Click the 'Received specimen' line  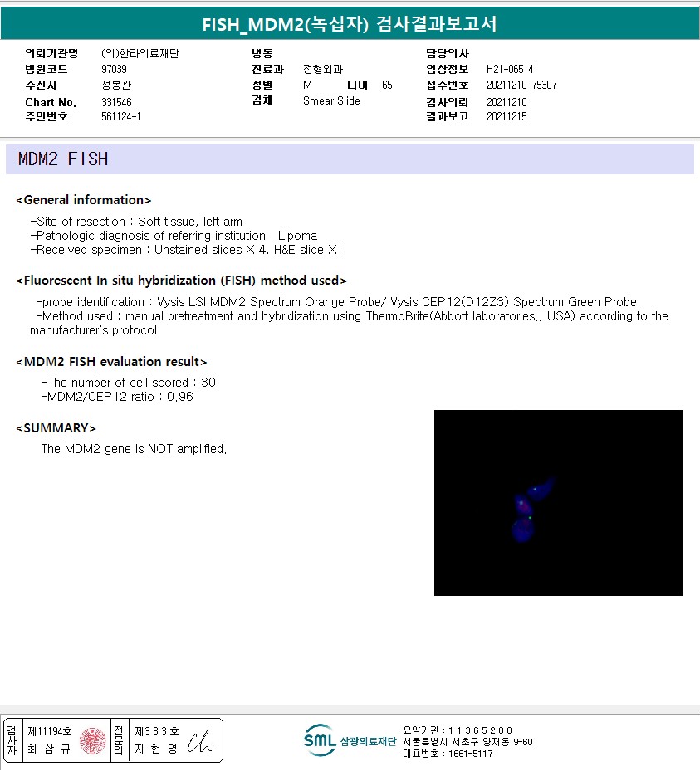point(188,250)
